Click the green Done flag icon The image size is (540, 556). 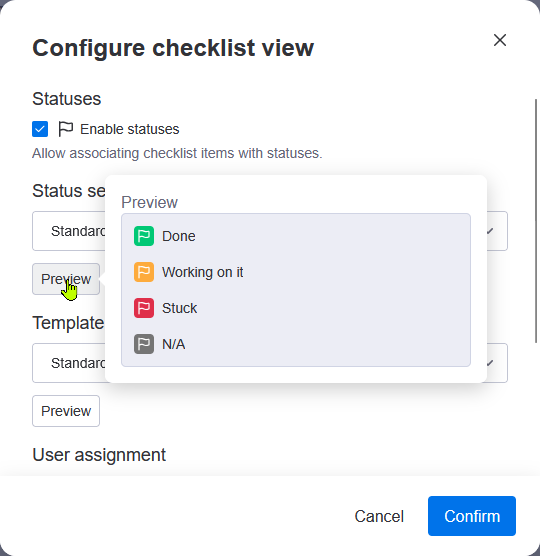(144, 236)
